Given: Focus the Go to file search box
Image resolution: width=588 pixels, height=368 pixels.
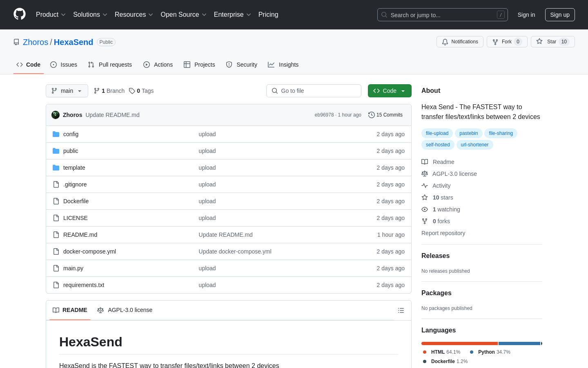Looking at the screenshot, I should 314,91.
